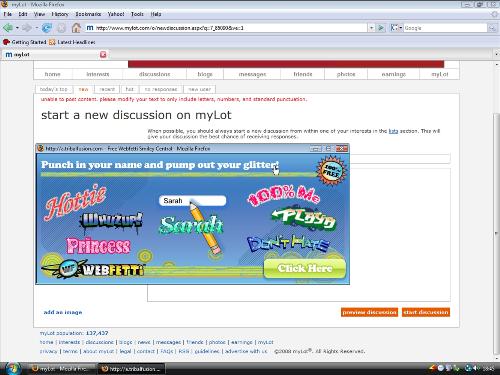Select the today's top sub-tab
Image resolution: width=500 pixels, height=375 pixels.
tap(54, 89)
